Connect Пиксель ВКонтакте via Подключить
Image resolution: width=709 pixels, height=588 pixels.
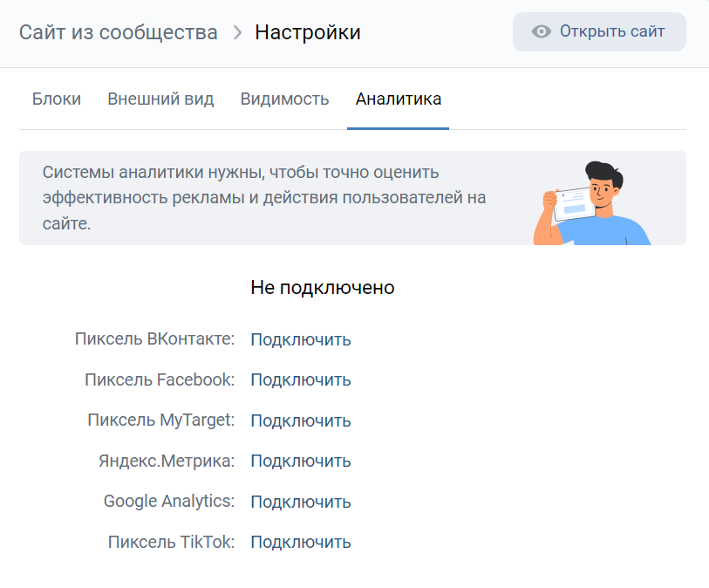301,339
